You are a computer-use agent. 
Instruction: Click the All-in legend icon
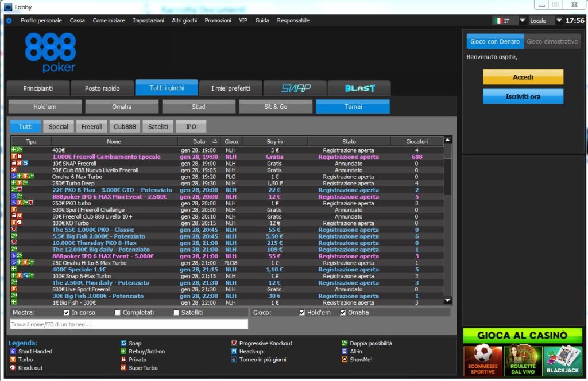tap(345, 351)
